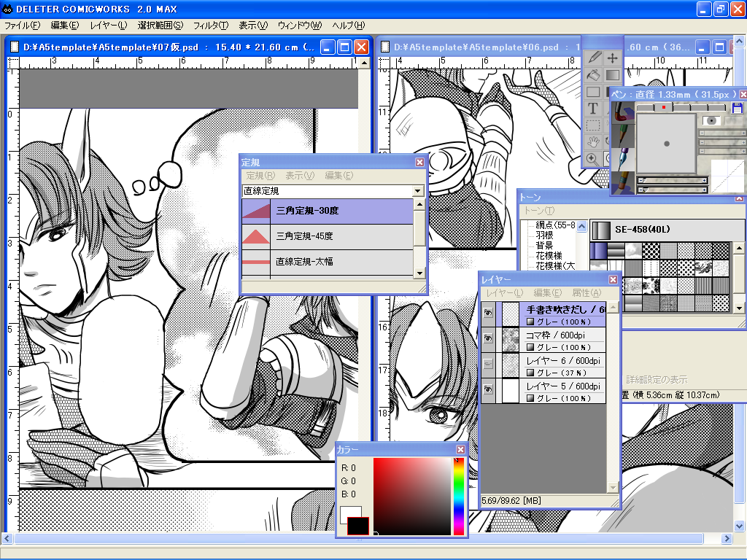747x560 pixels.
Task: Pick the Rectangular Marquee selection tool
Action: (594, 125)
